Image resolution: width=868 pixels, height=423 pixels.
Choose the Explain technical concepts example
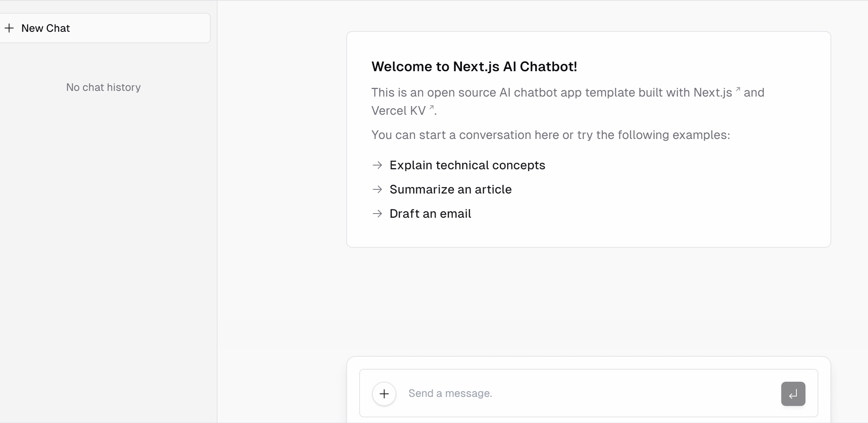[458, 165]
